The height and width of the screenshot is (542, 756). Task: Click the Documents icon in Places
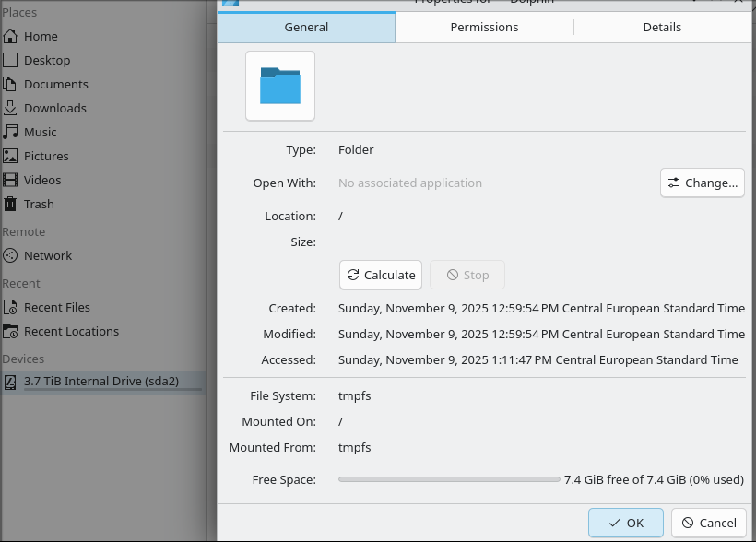(x=10, y=85)
